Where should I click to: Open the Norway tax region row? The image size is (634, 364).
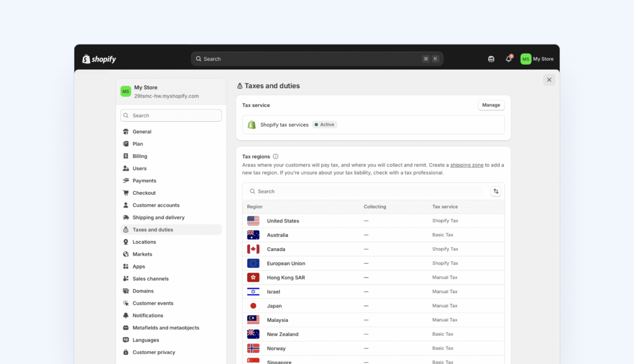(373, 348)
